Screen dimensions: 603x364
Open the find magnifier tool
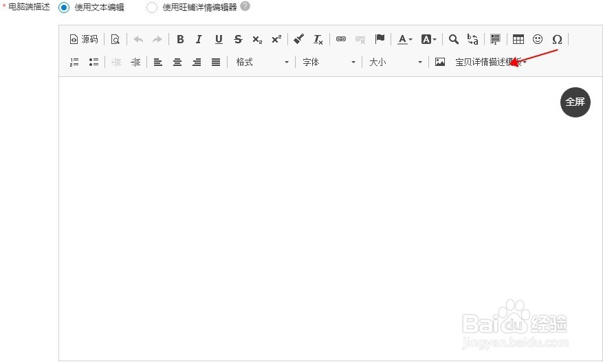(454, 39)
